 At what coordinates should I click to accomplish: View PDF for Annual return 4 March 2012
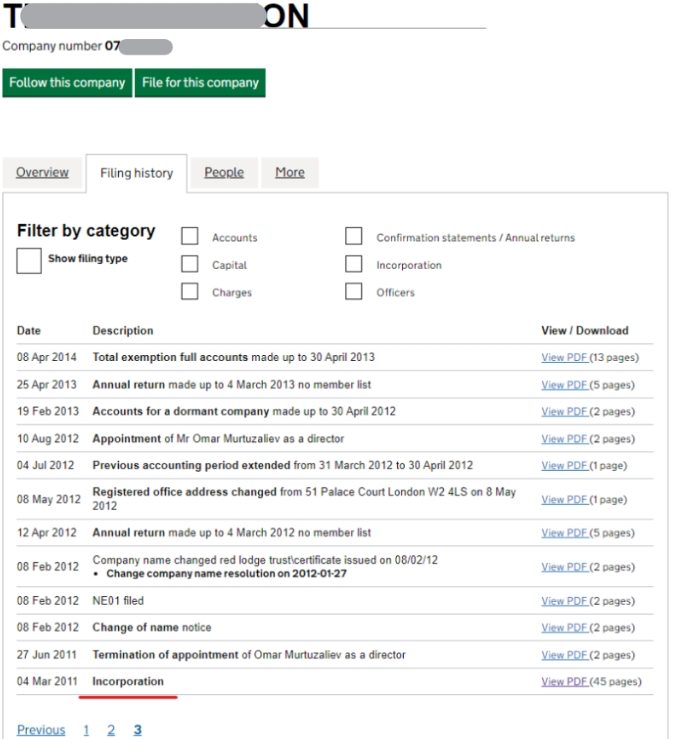[565, 533]
